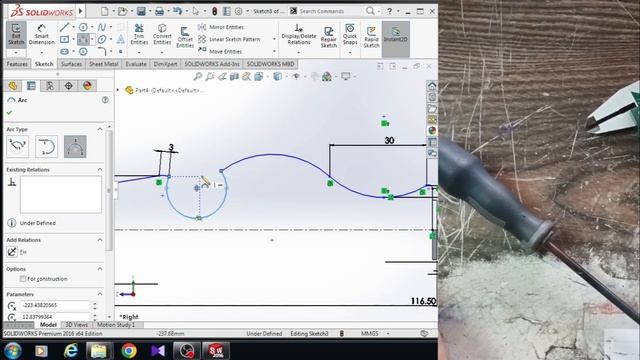The height and width of the screenshot is (360, 640).
Task: Open the Linear Sketch Pattern dropdown arrow
Action: 274,40
